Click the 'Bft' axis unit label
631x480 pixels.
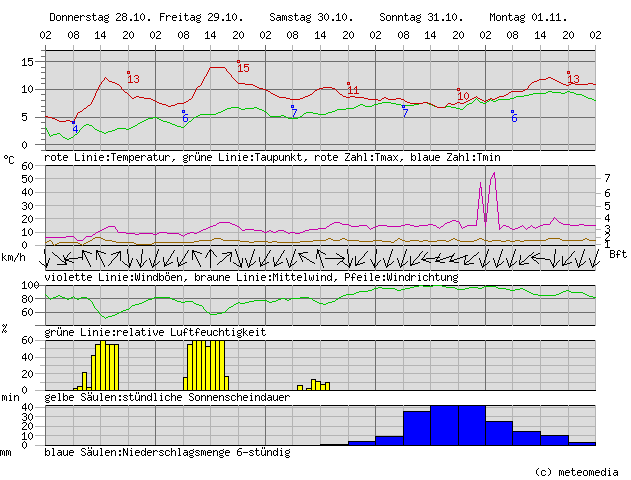coord(618,254)
